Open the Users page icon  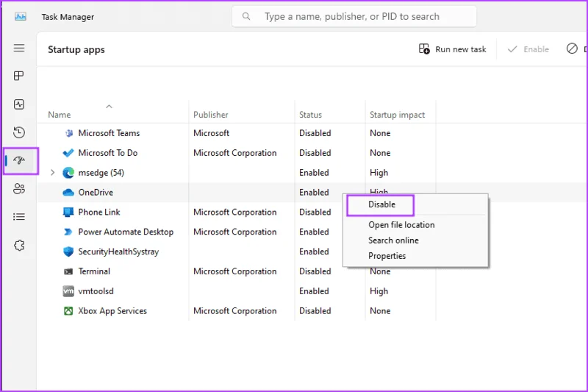pos(19,188)
